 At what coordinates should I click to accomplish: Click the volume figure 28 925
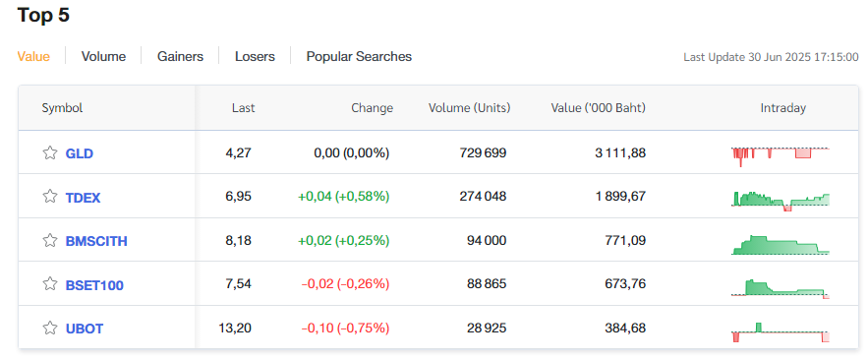tap(487, 328)
